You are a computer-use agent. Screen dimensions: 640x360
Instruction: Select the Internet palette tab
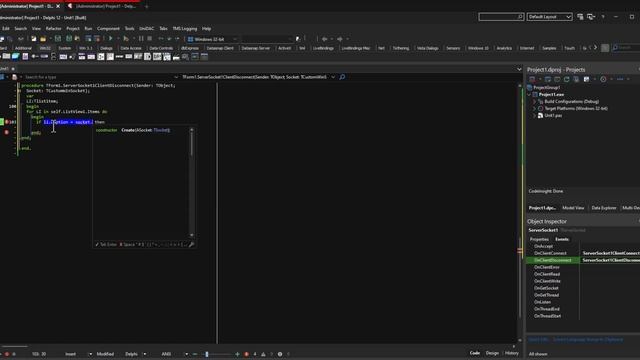(x=527, y=48)
